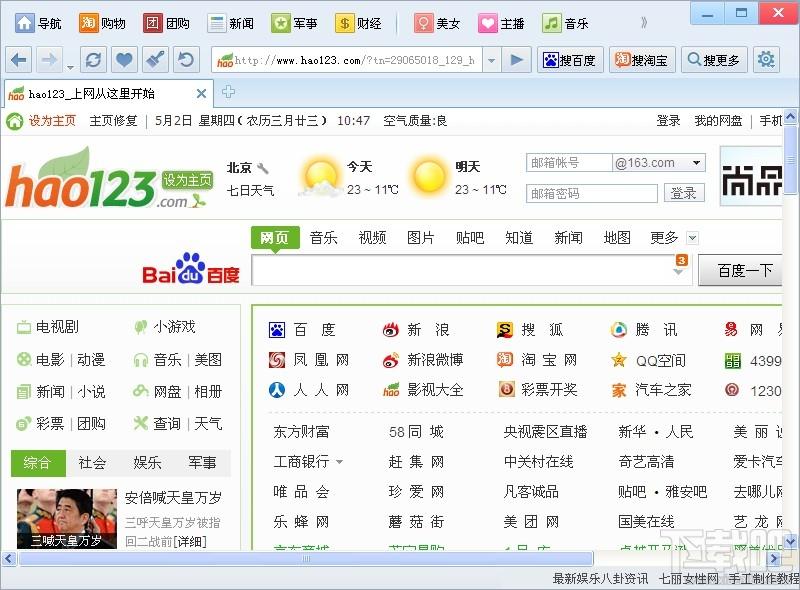Open the 音乐 bookmark in top bar
Screen dimensions: 800x590
tap(565, 23)
